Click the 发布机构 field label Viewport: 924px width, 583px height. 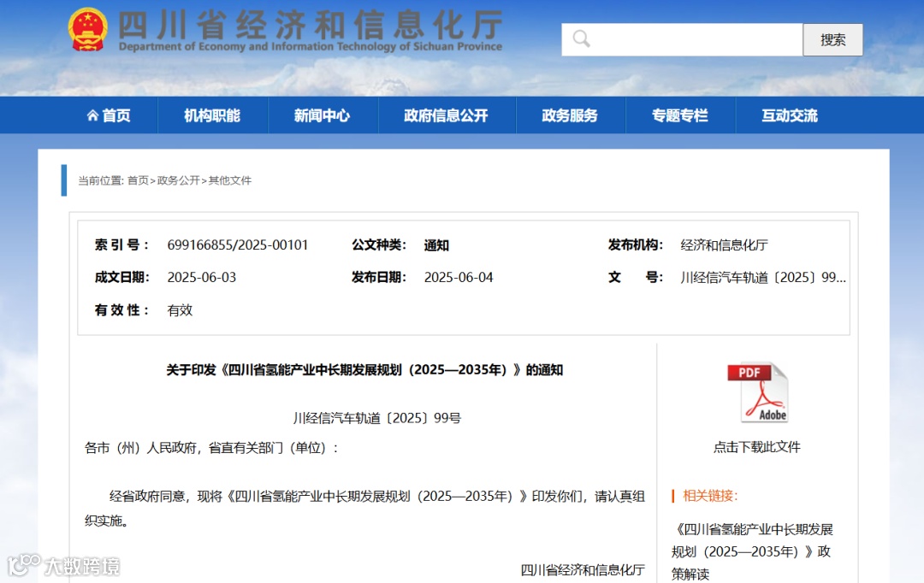pos(636,245)
